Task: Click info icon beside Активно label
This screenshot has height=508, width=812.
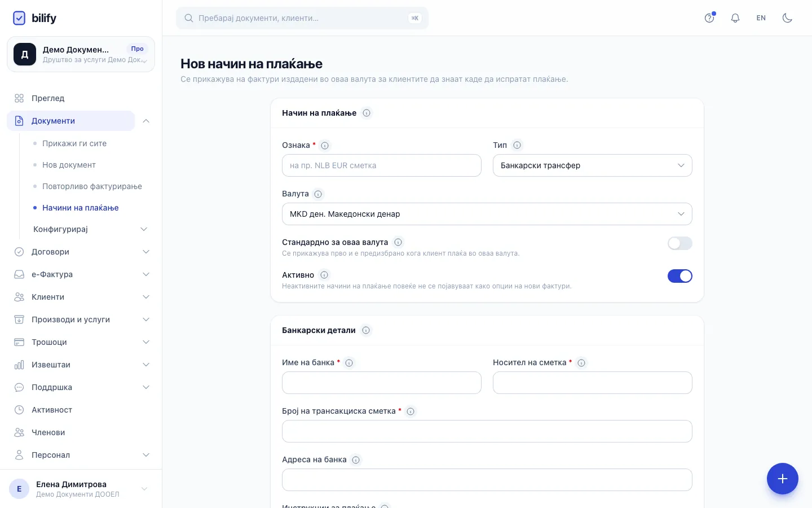Action: [x=324, y=275]
